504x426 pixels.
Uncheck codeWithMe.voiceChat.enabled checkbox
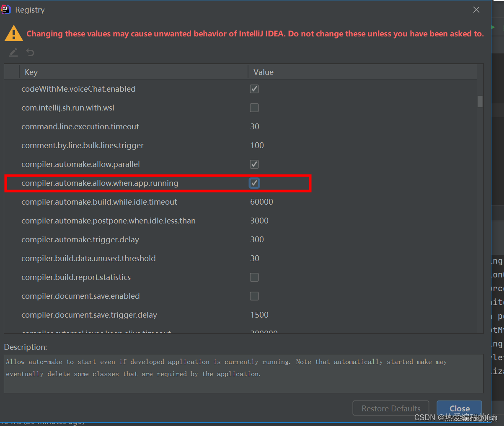click(x=254, y=89)
